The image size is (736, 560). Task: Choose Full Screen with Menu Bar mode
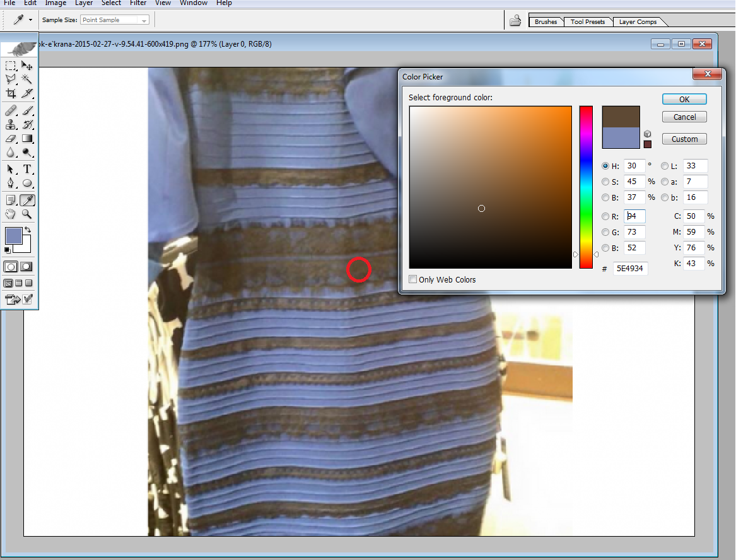(19, 283)
